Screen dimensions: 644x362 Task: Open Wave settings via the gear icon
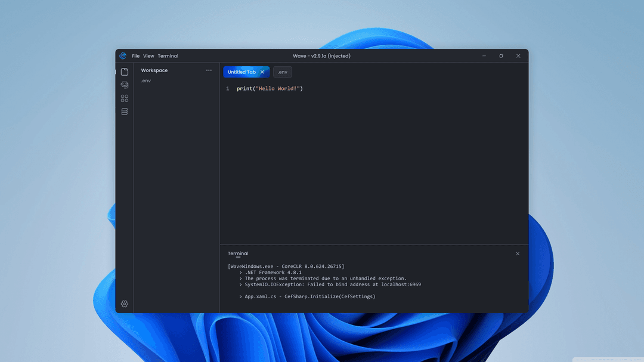(x=124, y=304)
